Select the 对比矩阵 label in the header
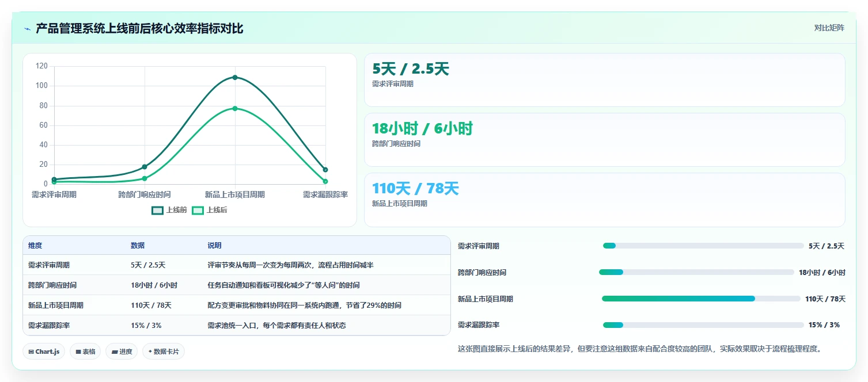Viewport: 868px width, 382px height. tap(829, 28)
